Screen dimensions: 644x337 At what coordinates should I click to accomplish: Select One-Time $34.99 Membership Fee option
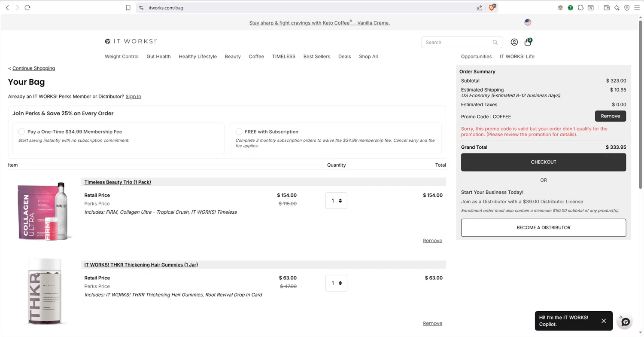coord(21,132)
